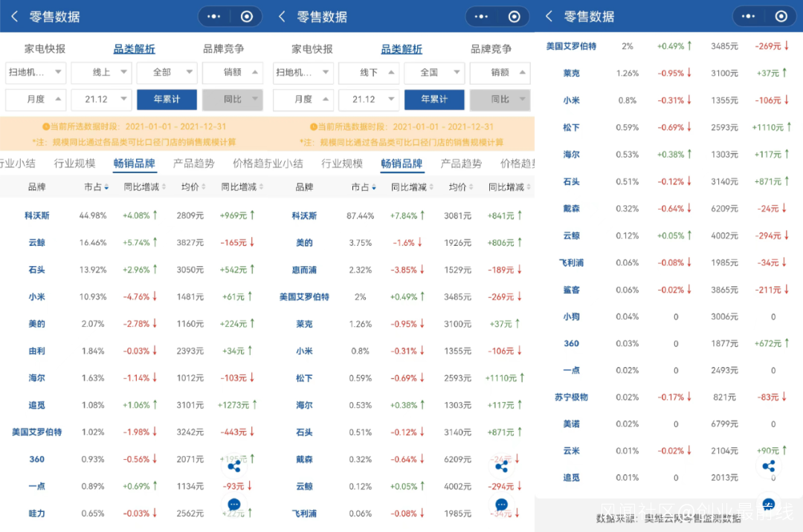
Task: Open the three-dots menu in the right panel
Action: (x=748, y=16)
